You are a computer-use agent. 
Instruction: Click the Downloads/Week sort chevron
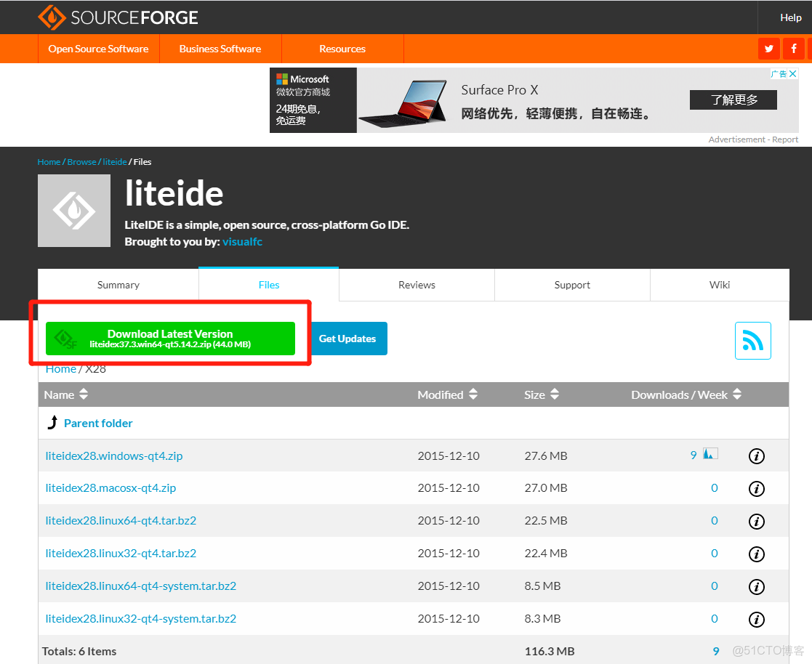point(736,394)
